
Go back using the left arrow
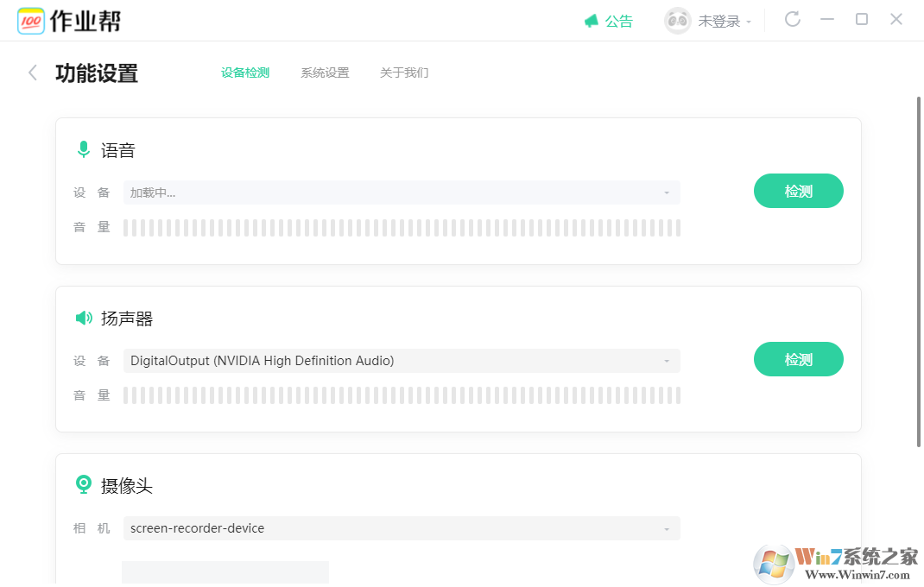pos(33,73)
